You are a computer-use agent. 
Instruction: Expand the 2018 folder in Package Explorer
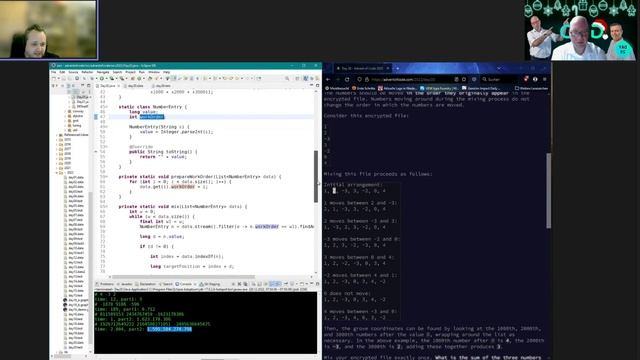click(x=57, y=154)
